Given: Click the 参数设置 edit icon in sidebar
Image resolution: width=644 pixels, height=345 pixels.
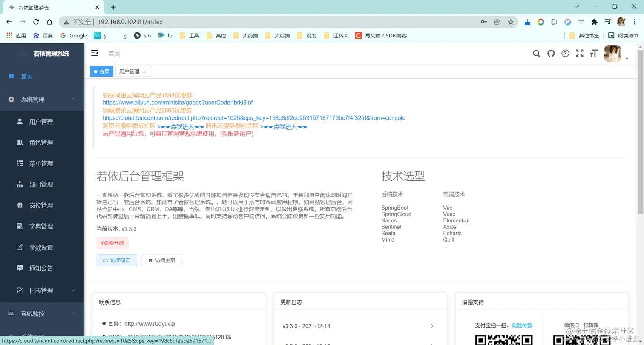Looking at the screenshot, I should pos(19,247).
